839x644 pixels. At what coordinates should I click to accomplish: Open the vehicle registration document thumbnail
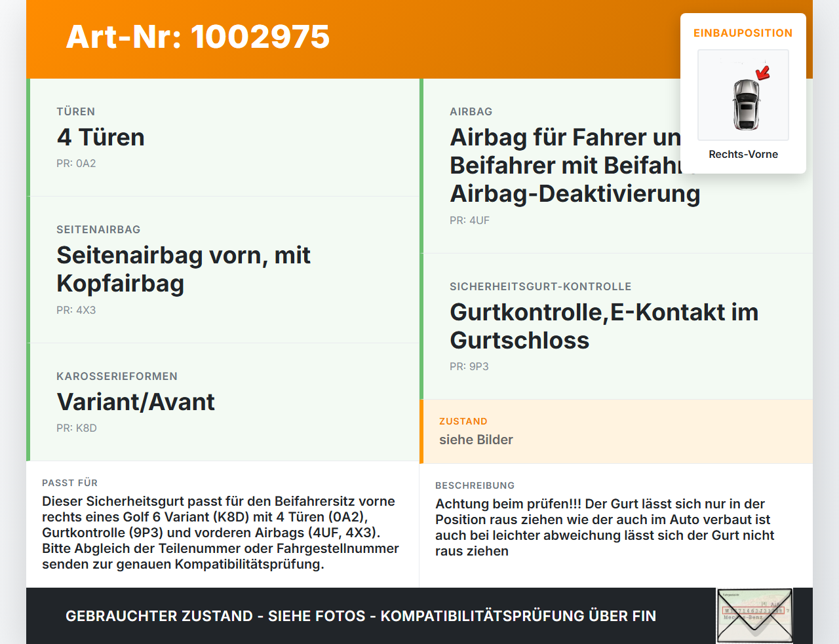click(x=754, y=615)
